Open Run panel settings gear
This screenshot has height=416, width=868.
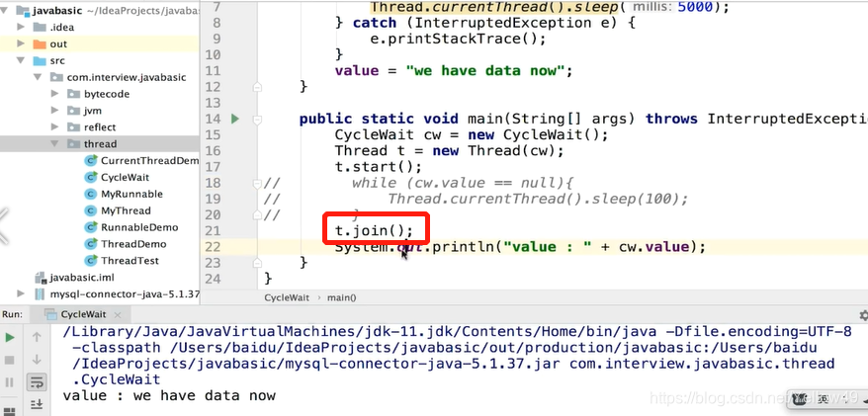[x=864, y=315]
